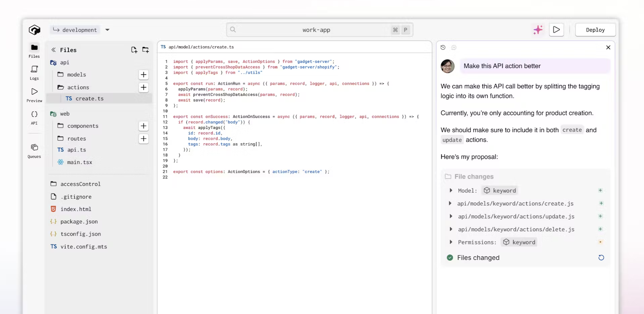
Task: Click the inline 'create' code chip
Action: point(572,130)
